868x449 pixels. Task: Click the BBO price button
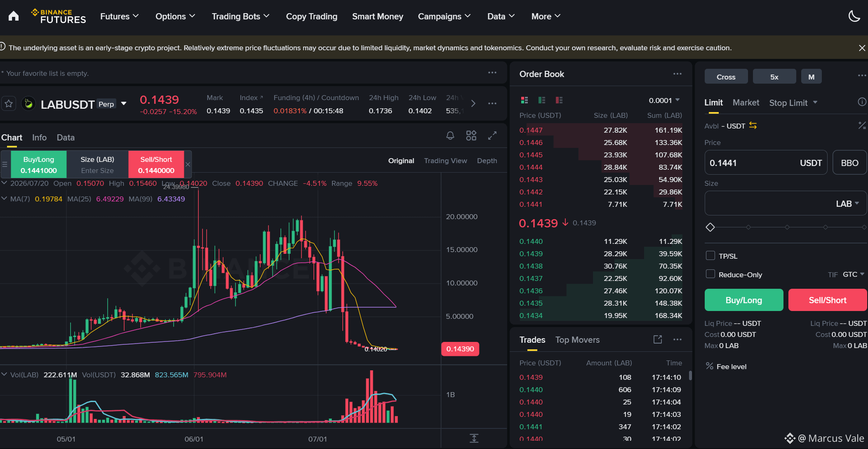coord(849,163)
